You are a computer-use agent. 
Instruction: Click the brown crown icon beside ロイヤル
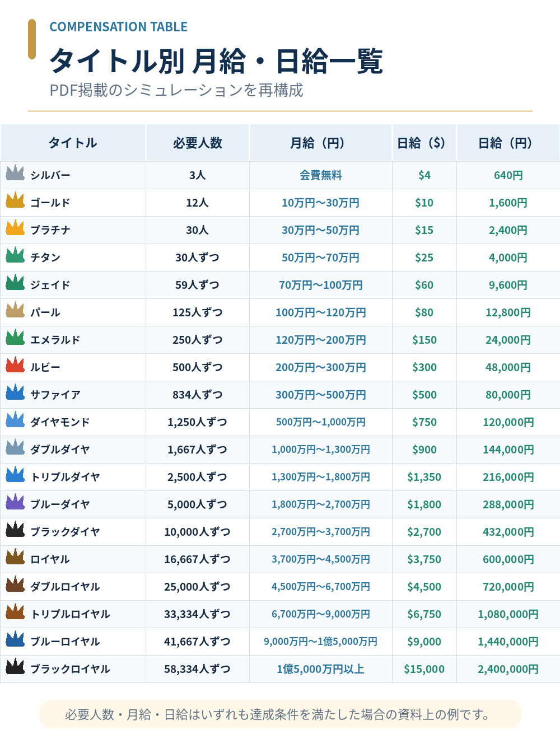pyautogui.click(x=15, y=557)
